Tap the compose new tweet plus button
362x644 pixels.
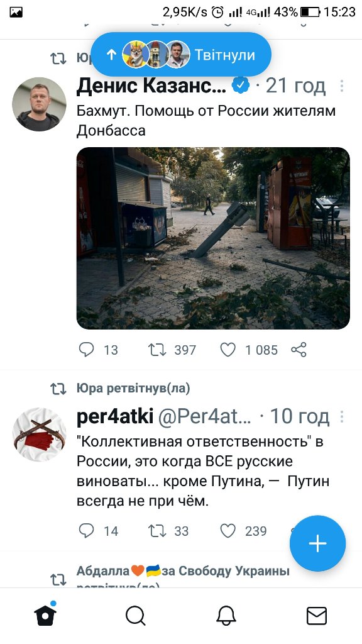[317, 543]
